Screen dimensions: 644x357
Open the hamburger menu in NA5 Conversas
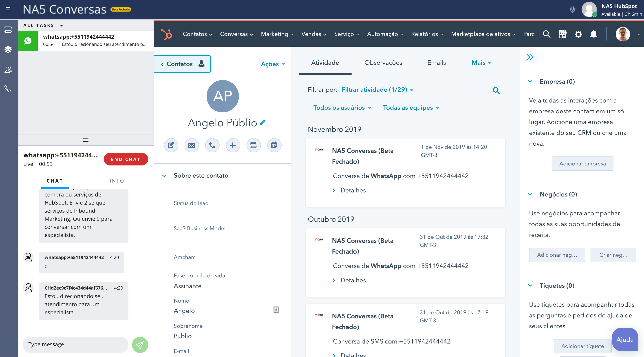[8, 9]
